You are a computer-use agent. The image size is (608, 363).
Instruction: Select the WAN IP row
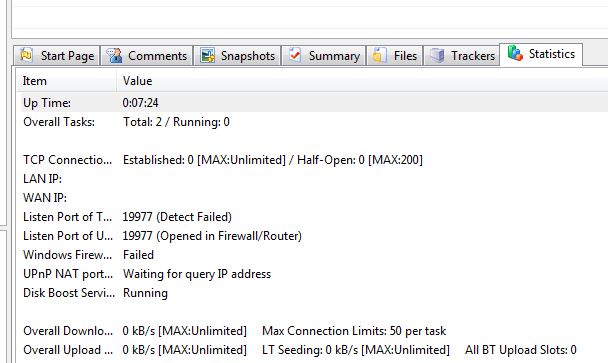point(45,198)
